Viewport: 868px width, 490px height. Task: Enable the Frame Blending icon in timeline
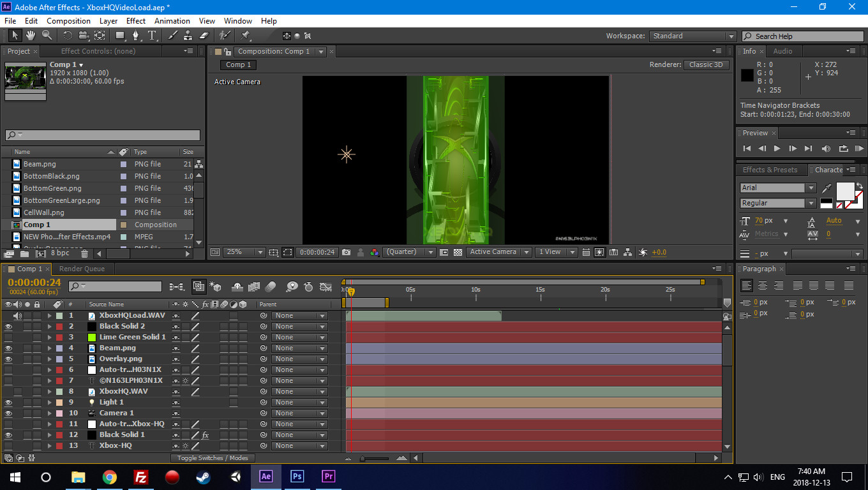pos(254,287)
